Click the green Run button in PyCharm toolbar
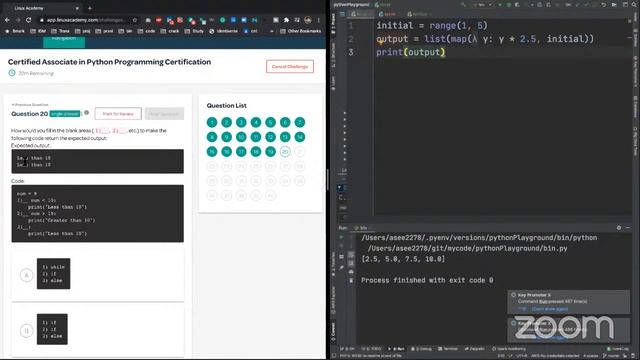640x360 pixels. coord(500,4)
